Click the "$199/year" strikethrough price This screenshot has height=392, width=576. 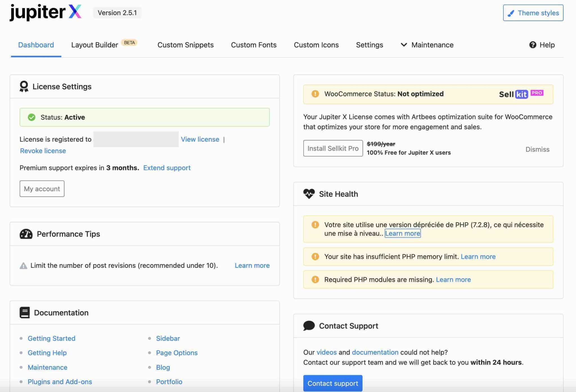[381, 144]
